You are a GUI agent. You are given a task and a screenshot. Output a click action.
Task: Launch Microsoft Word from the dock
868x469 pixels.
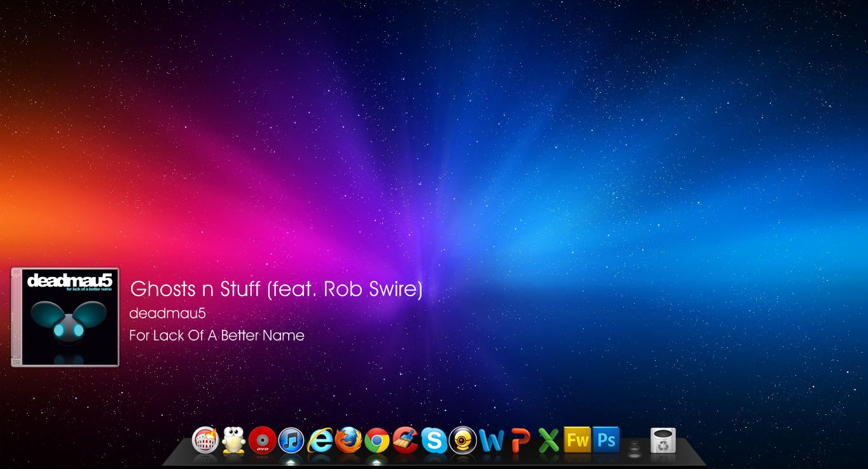point(491,440)
